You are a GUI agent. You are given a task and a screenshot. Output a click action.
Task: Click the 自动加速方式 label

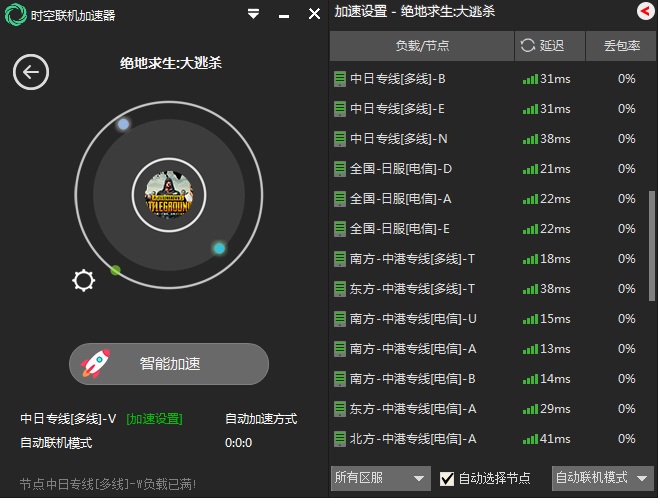pyautogui.click(x=261, y=419)
